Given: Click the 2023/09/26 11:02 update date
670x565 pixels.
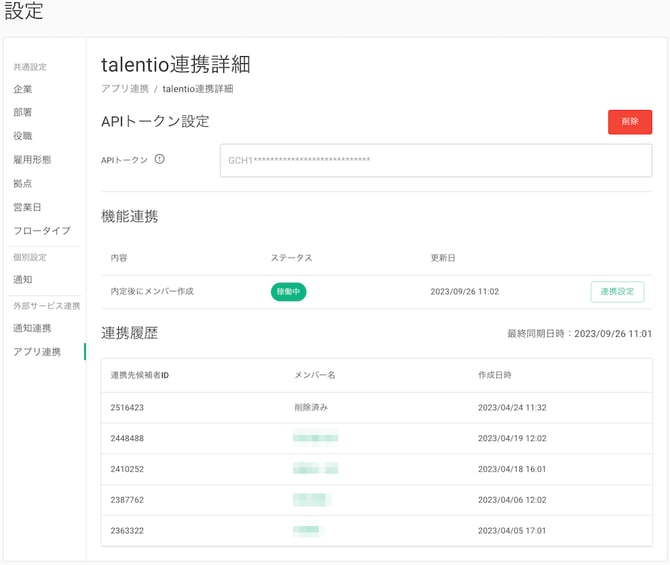Looking at the screenshot, I should pos(464,291).
